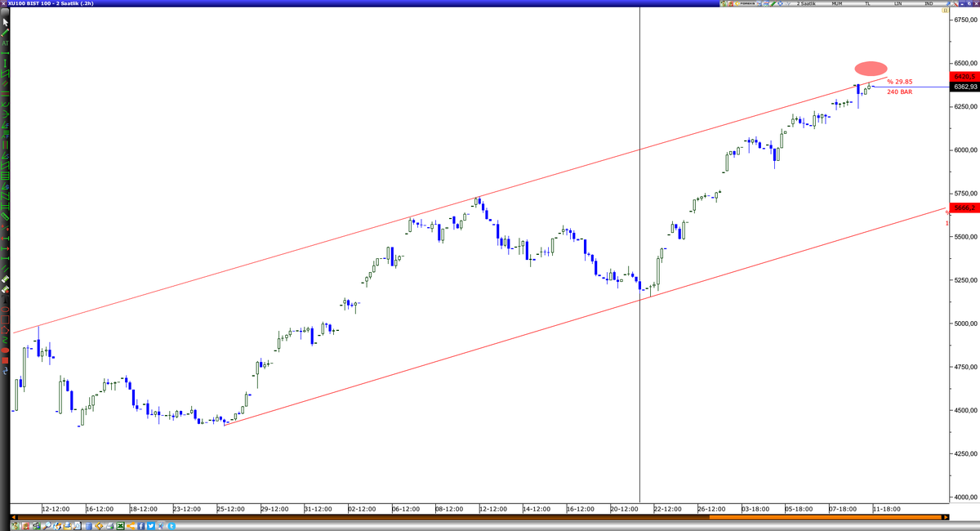Viewport: 980px width, 531px height.
Task: Click the FOREKS logo button in top toolbar
Action: click(x=744, y=4)
